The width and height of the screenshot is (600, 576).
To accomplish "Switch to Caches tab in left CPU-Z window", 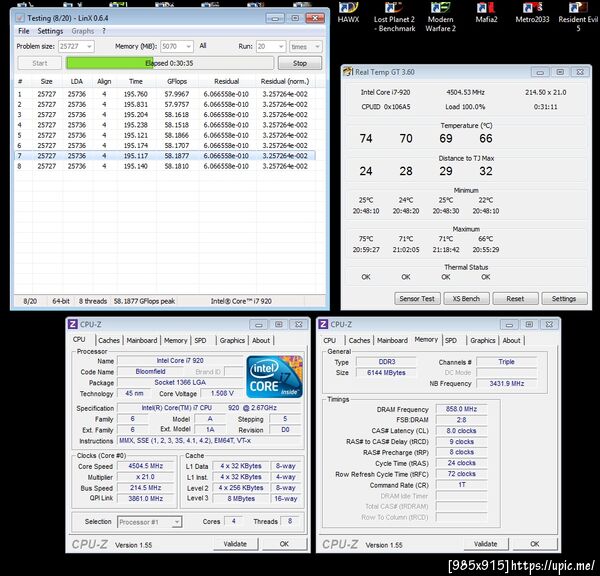I will pos(109,340).
